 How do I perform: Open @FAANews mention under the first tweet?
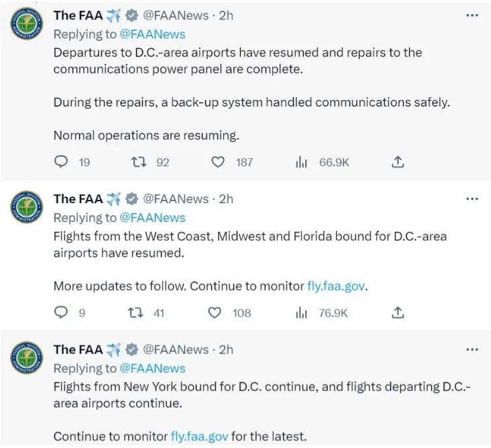click(x=152, y=34)
